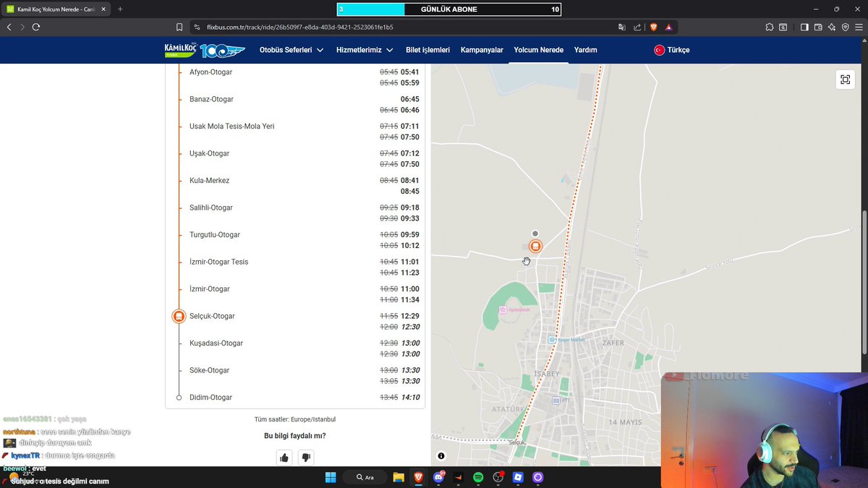Reload the current page

[36, 27]
